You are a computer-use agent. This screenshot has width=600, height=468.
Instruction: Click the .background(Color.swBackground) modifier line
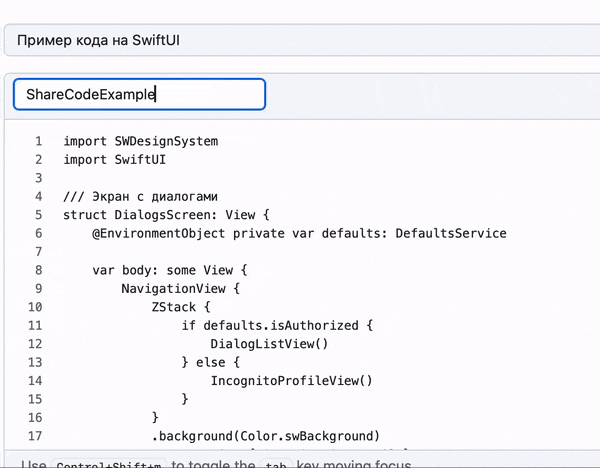tap(266, 436)
